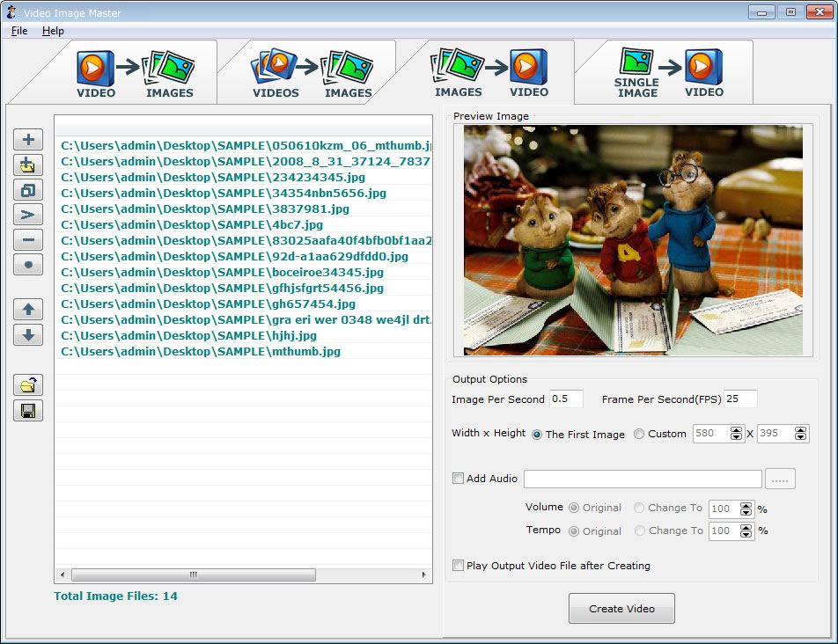838x644 pixels.
Task: Click the Volume percent field showing 100
Action: coord(724,509)
